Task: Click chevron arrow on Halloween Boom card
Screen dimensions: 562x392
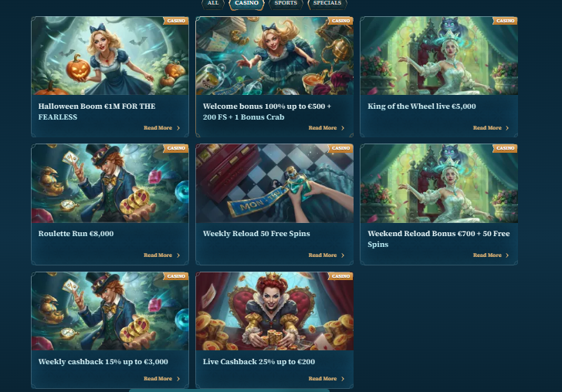Action: coord(178,128)
